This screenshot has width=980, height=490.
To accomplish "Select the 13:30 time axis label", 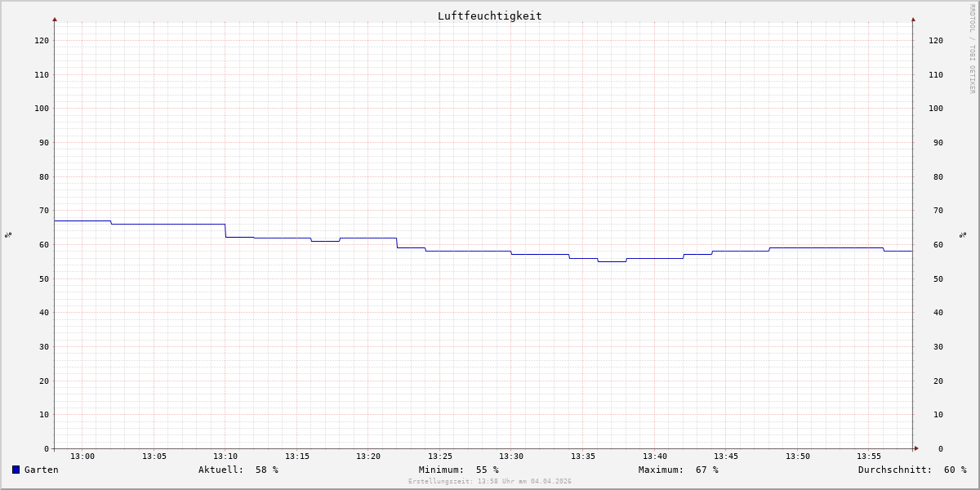I will [x=511, y=457].
